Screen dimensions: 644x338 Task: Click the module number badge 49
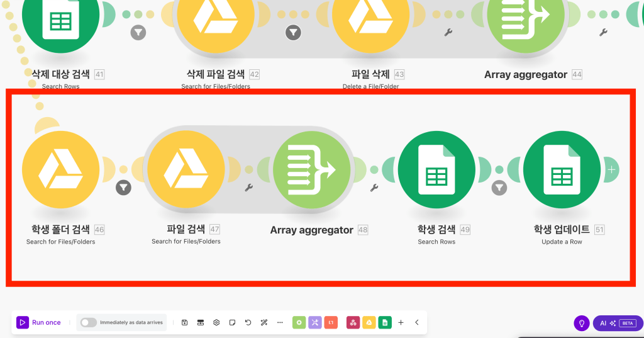[x=465, y=230]
